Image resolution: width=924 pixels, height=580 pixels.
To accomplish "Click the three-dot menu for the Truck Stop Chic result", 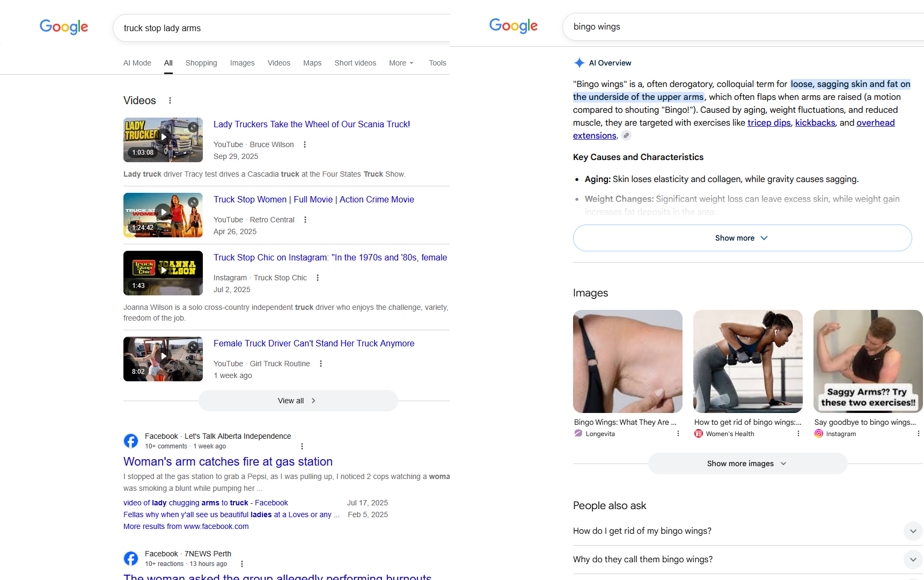I will point(318,278).
